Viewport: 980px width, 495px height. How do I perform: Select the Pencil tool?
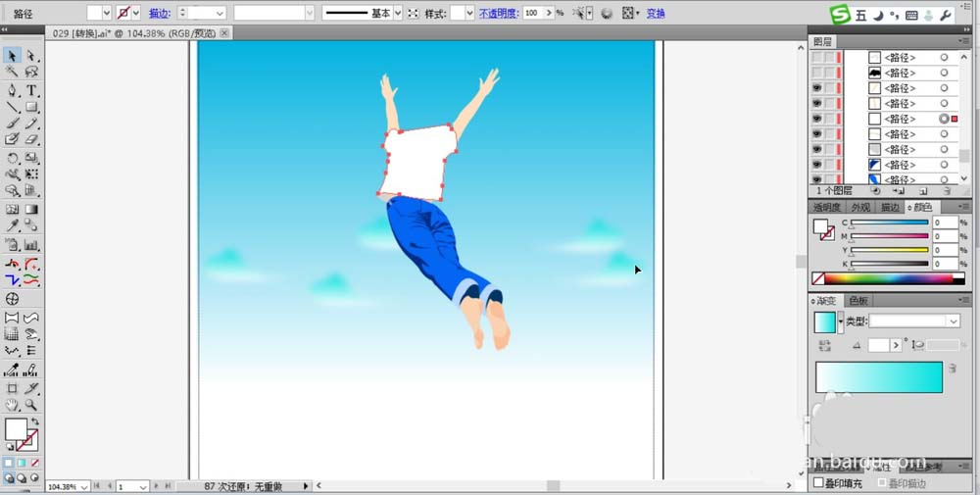click(31, 124)
